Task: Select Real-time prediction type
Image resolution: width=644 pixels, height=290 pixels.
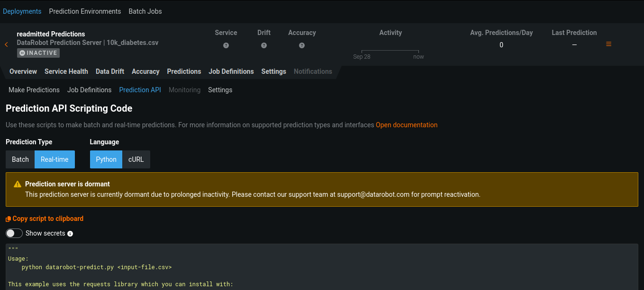Action: 54,159
